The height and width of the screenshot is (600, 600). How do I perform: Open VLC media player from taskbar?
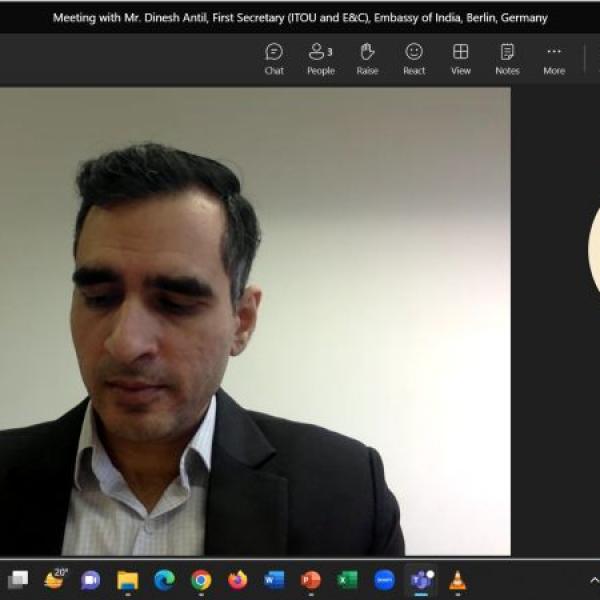click(x=458, y=580)
